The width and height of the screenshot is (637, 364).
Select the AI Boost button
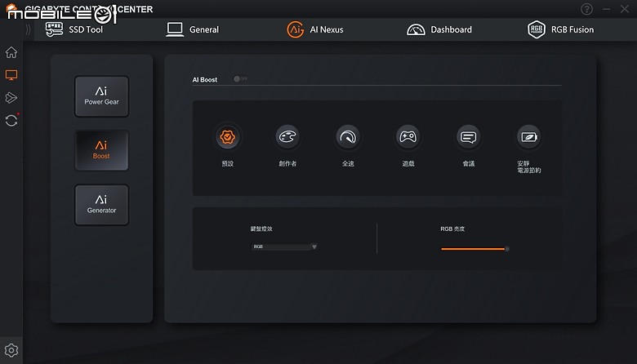click(x=101, y=150)
